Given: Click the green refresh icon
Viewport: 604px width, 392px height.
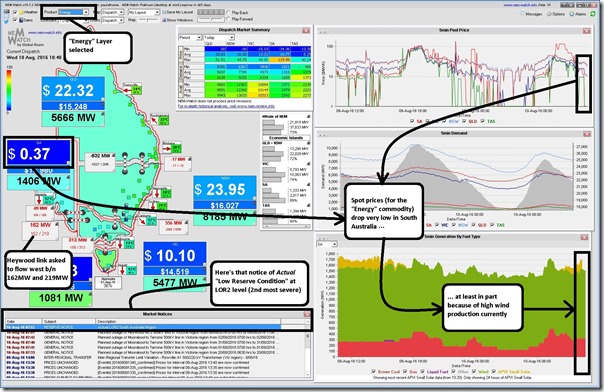Looking at the screenshot, I should pyautogui.click(x=594, y=14).
